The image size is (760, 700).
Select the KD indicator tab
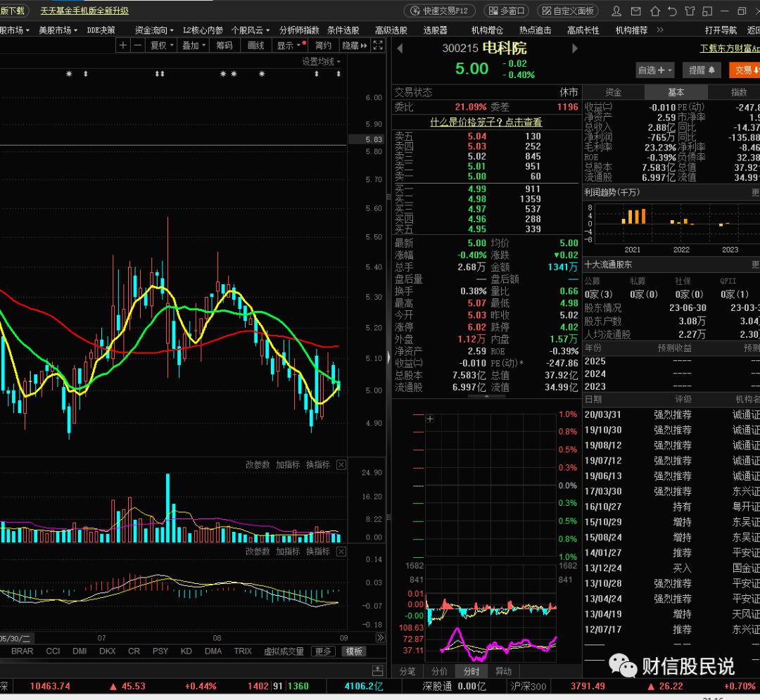[x=186, y=651]
